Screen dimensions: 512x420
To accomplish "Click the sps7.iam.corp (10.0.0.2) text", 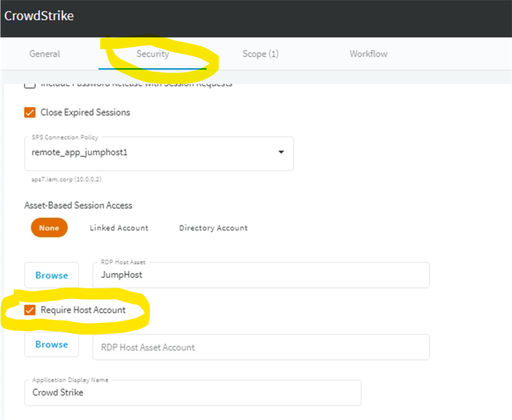I will [x=66, y=179].
